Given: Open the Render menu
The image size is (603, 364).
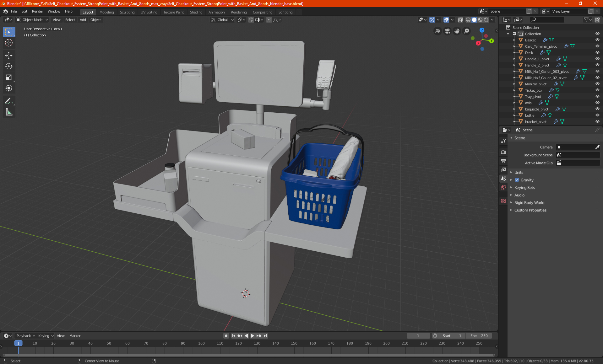Looking at the screenshot, I should (37, 11).
